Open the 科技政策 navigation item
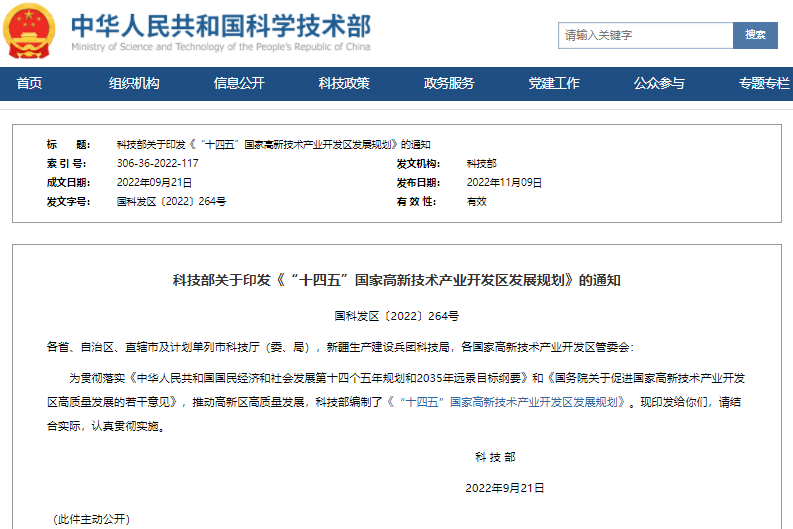 344,84
